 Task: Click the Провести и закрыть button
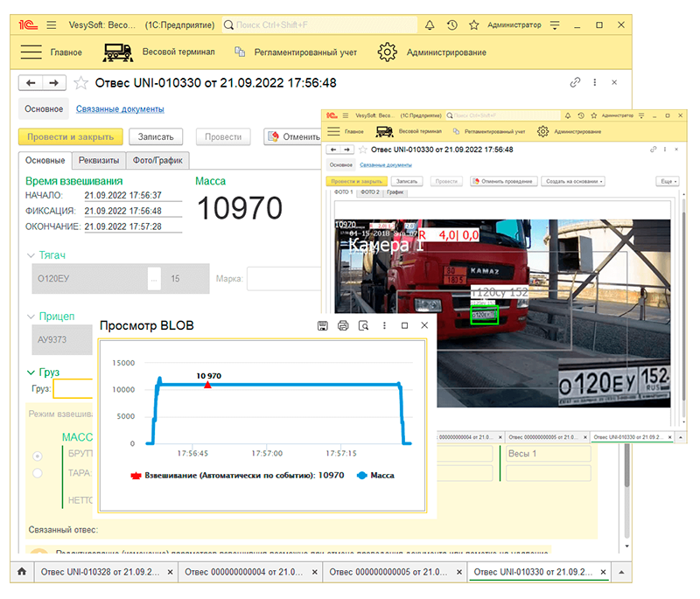(x=70, y=136)
